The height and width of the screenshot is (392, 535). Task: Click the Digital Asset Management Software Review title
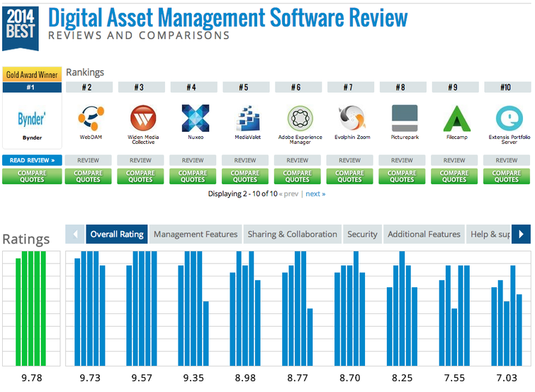coord(228,18)
